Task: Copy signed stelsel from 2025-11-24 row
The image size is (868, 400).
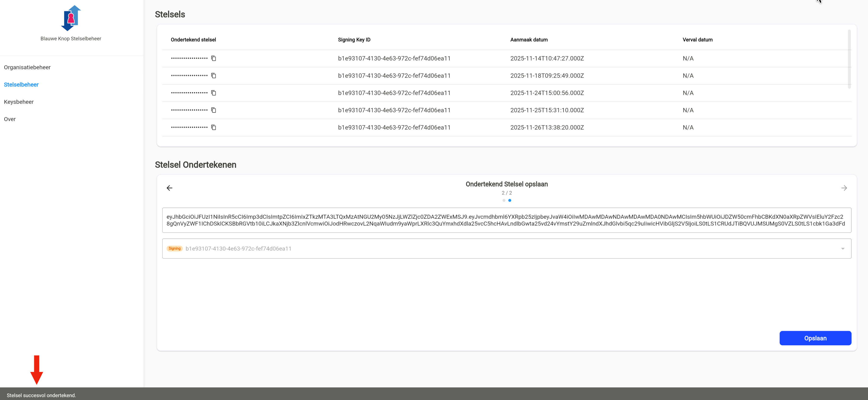Action: click(213, 93)
